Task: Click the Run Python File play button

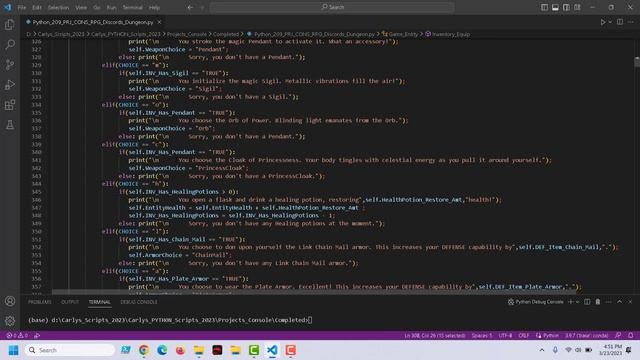Action: (603, 22)
